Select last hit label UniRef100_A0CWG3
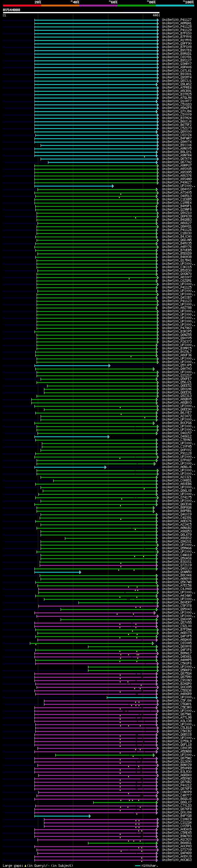The height and width of the screenshot is (868, 197). point(177,860)
